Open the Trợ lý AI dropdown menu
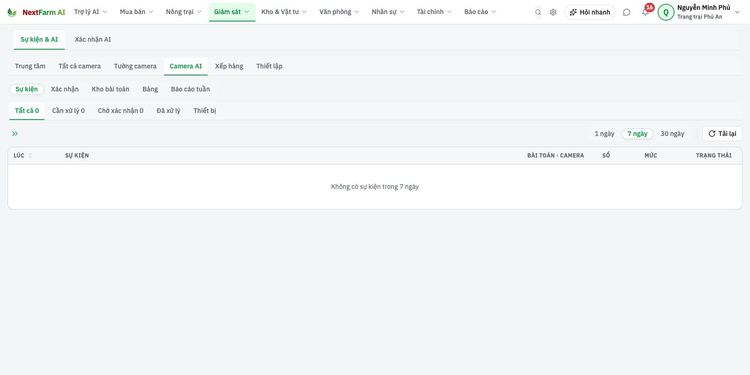This screenshot has height=375, width=750. click(90, 12)
